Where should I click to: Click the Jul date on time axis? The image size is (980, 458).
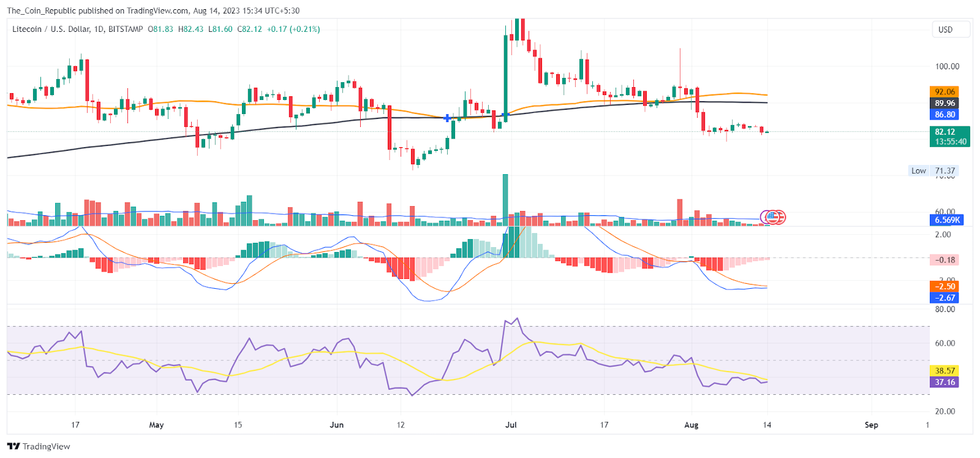[x=511, y=425]
